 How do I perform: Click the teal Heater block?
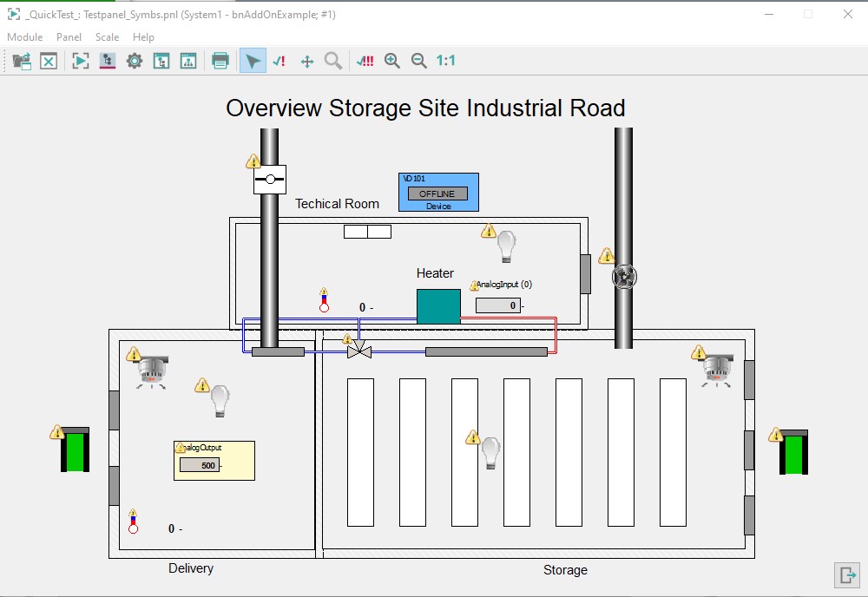pyautogui.click(x=438, y=306)
